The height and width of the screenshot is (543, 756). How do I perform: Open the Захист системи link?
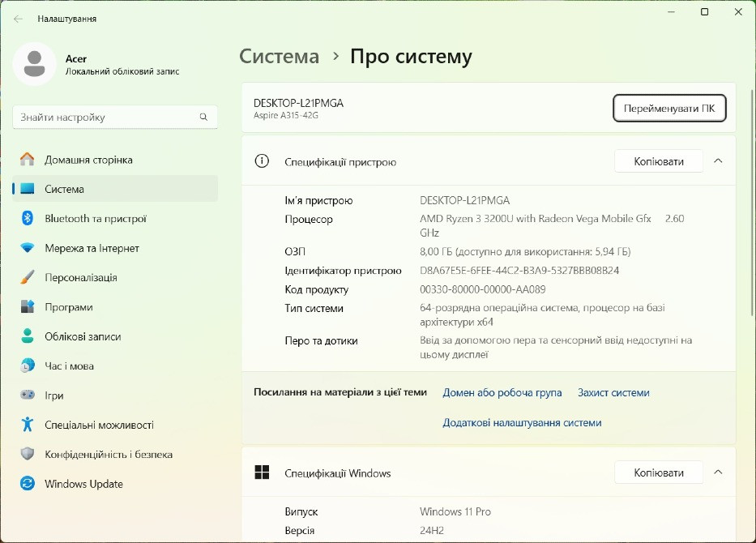tap(613, 391)
